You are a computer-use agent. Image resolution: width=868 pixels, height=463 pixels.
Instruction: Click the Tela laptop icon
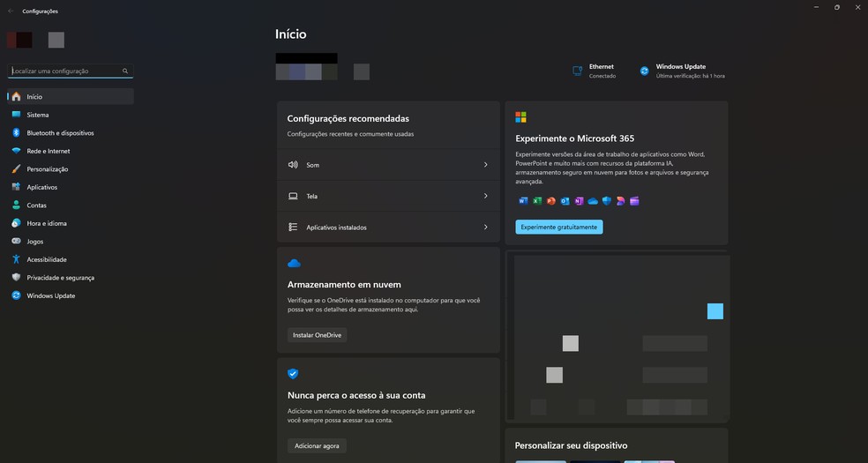293,196
